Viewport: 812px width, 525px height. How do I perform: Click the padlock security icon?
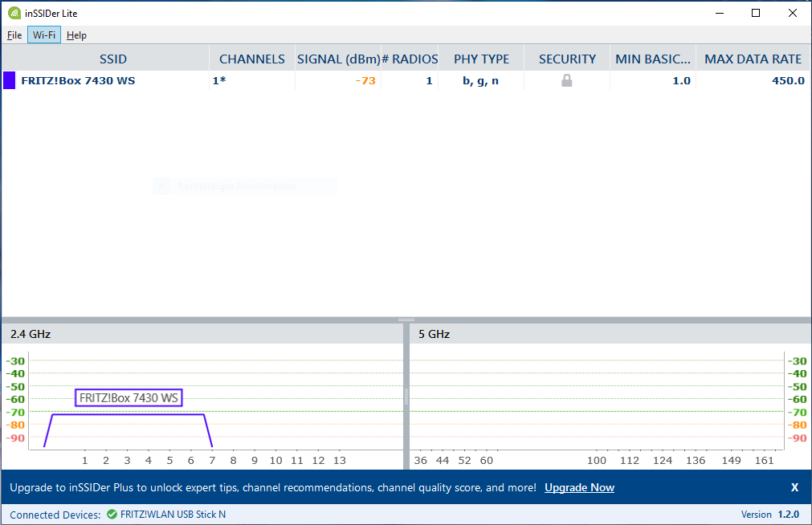(567, 80)
